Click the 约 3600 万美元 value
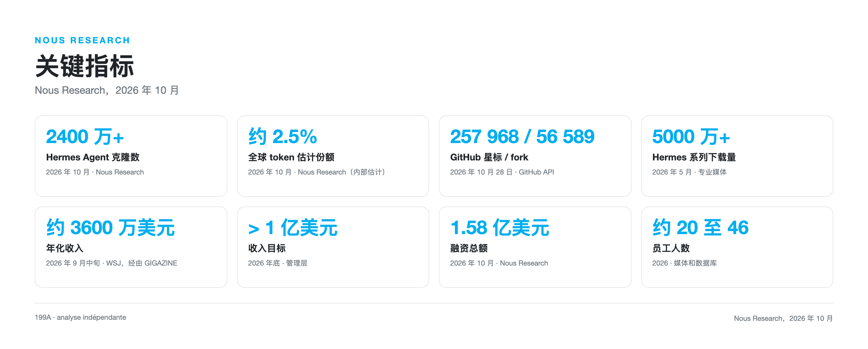Screen dimensions: 868x349 [x=110, y=228]
